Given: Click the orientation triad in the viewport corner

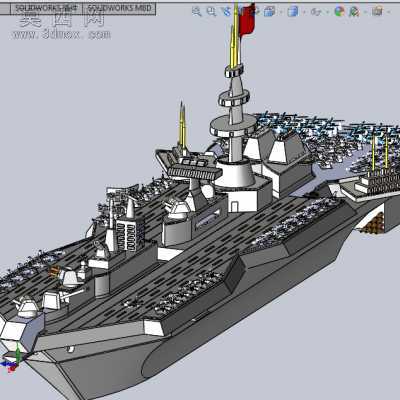Looking at the screenshot, I should 12,360.
